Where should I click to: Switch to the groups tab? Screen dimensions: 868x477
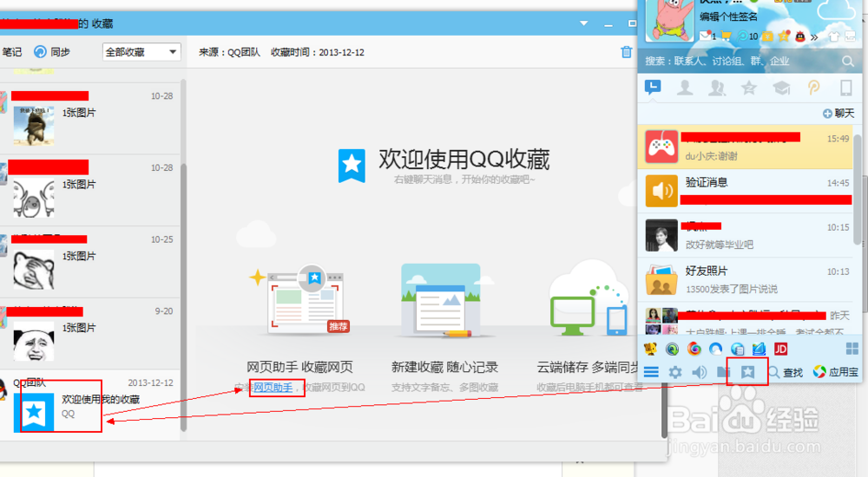pyautogui.click(x=717, y=88)
